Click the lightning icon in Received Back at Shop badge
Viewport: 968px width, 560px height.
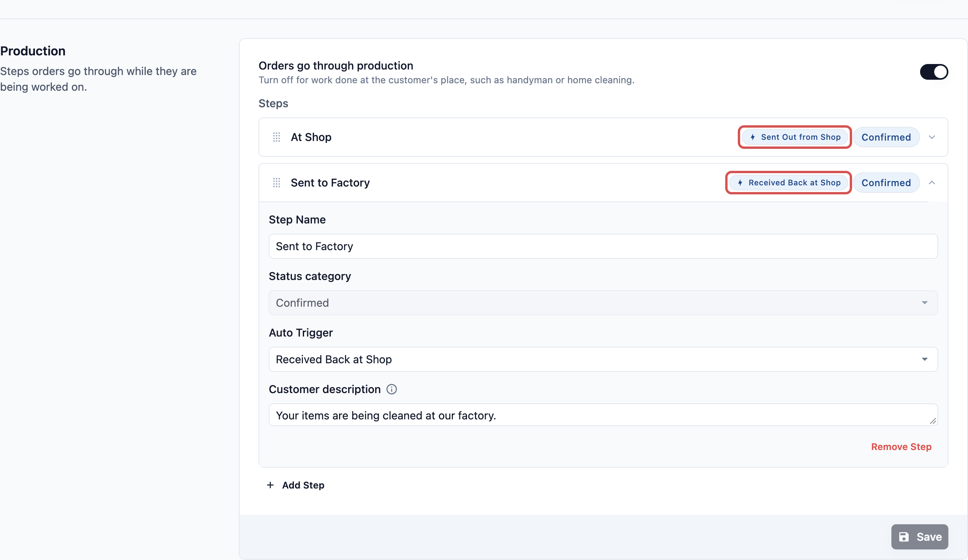740,183
